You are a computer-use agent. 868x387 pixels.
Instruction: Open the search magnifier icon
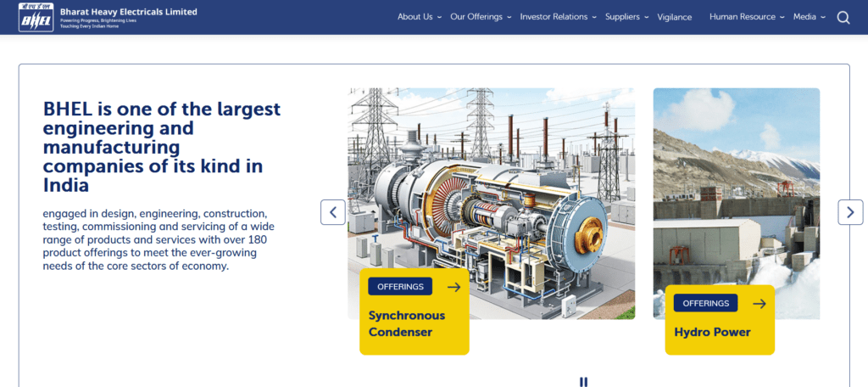843,17
